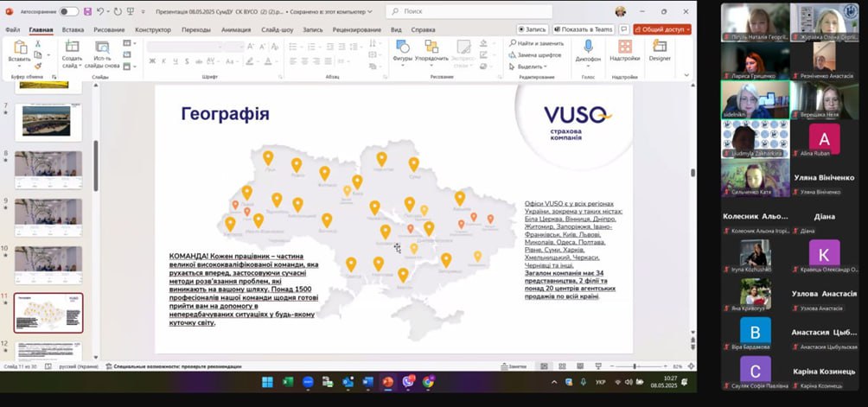
Task: Click the Заметки notes button
Action: click(514, 366)
